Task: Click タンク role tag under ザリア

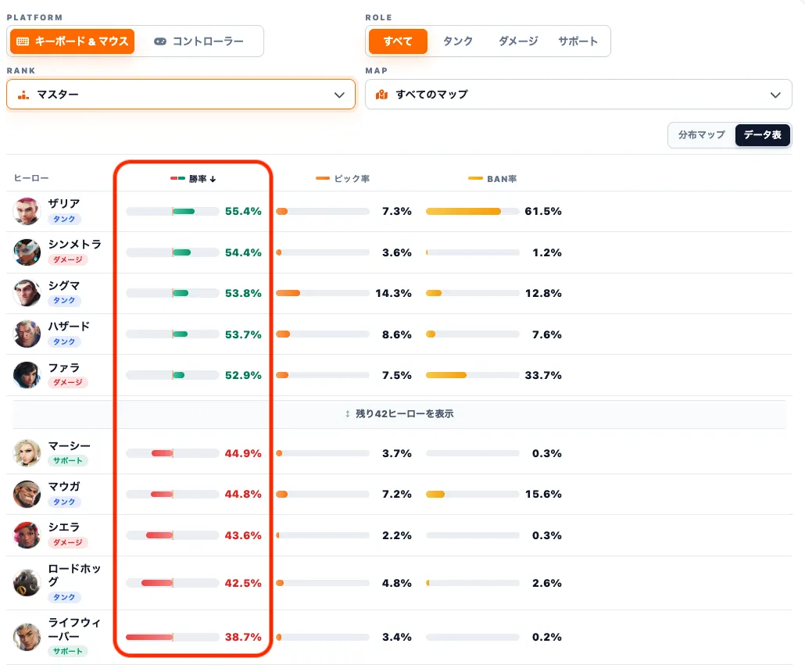Action: point(64,220)
